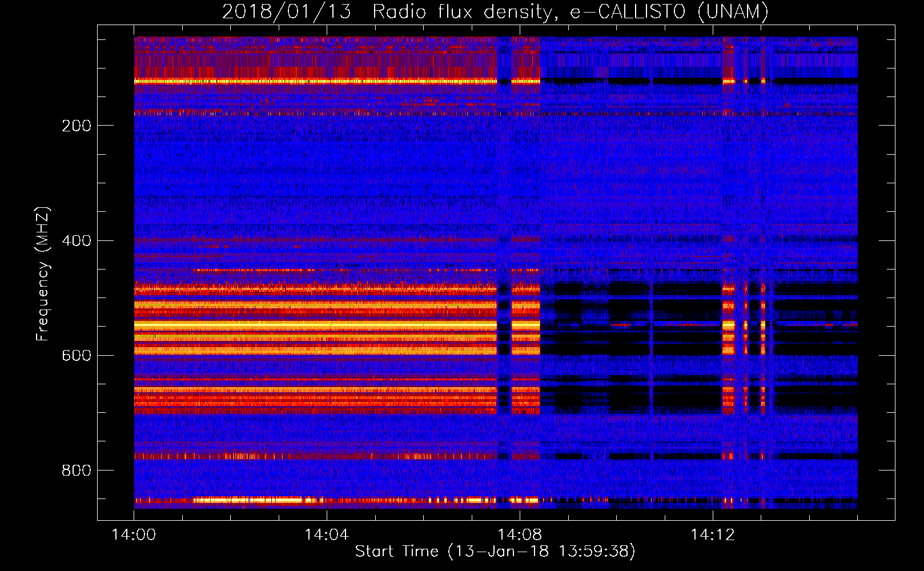Click the 'Frequency (MHZ)' axis label
Viewport: 924px width, 571px height.
(42, 274)
